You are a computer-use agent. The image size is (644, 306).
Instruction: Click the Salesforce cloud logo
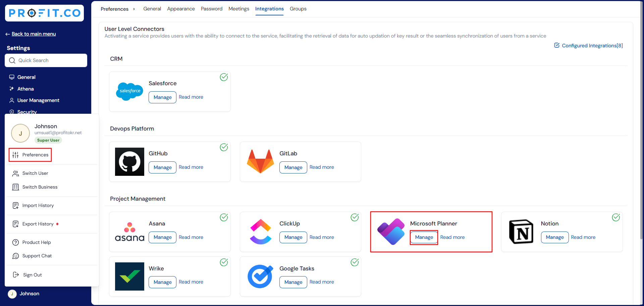[x=129, y=91]
